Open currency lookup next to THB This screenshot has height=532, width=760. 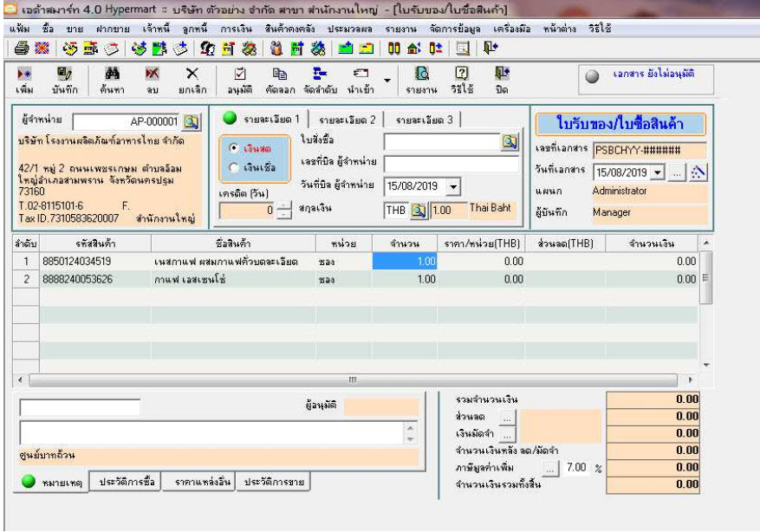click(x=419, y=211)
